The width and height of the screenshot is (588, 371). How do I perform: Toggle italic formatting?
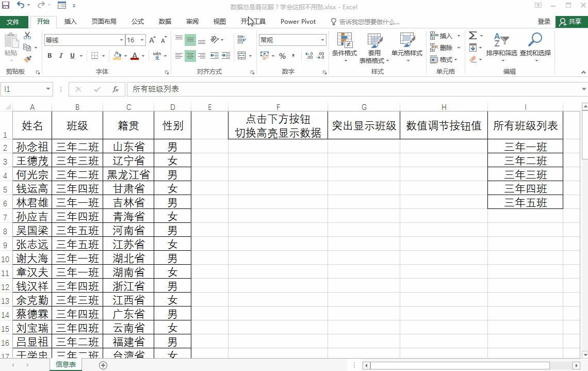point(61,56)
